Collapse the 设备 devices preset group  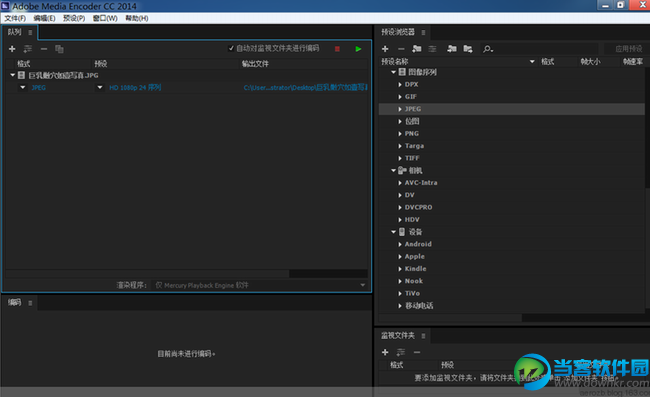tap(393, 232)
